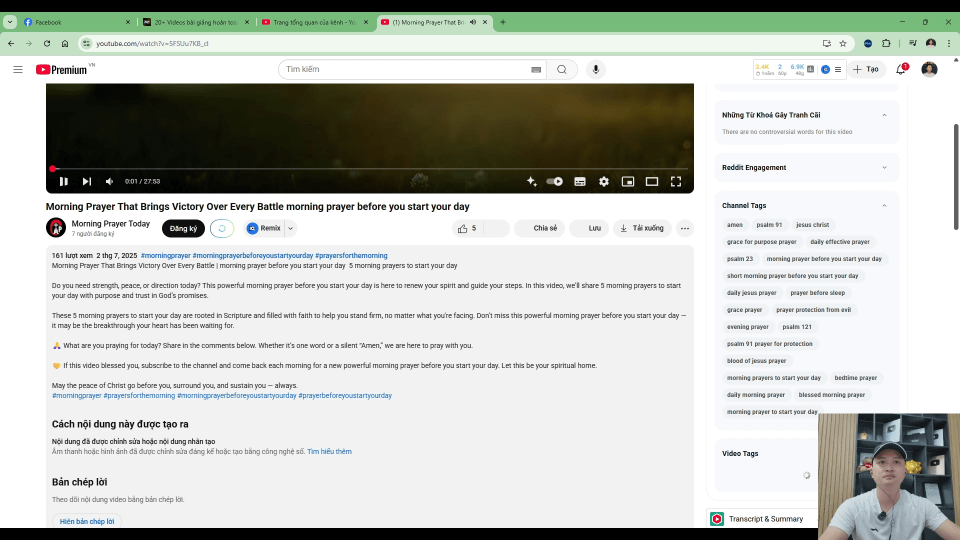Collapse the Channel Tags section

(884, 205)
